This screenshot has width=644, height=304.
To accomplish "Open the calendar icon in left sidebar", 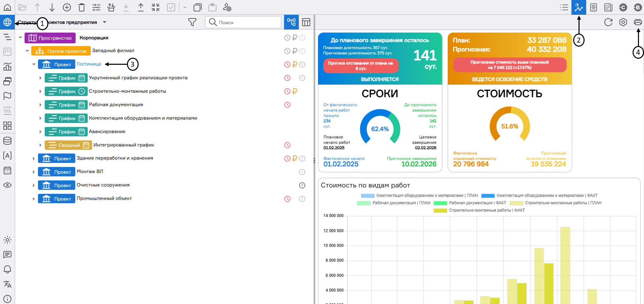I will point(7,170).
